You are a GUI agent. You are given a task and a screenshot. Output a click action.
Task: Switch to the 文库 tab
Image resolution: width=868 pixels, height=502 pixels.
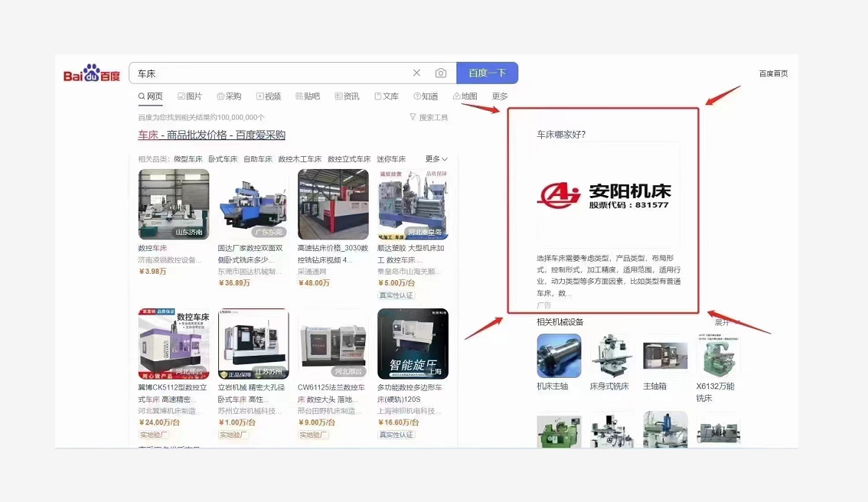(x=387, y=96)
